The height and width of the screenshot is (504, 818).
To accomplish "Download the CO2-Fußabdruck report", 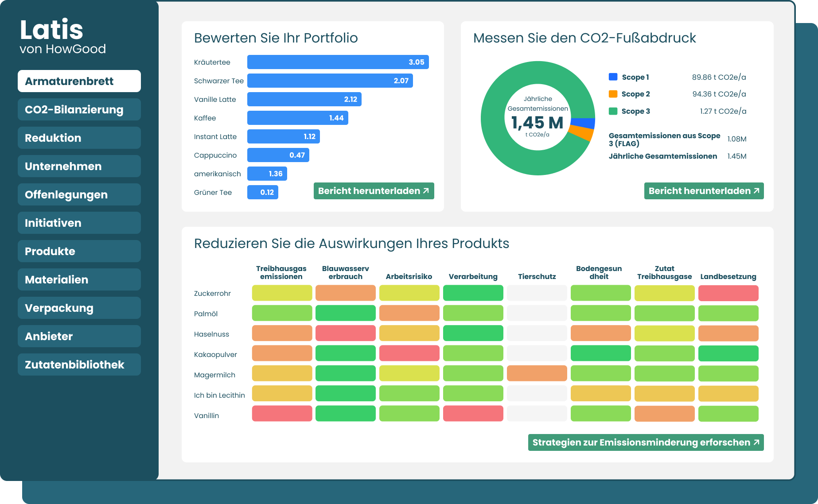I will pyautogui.click(x=704, y=191).
